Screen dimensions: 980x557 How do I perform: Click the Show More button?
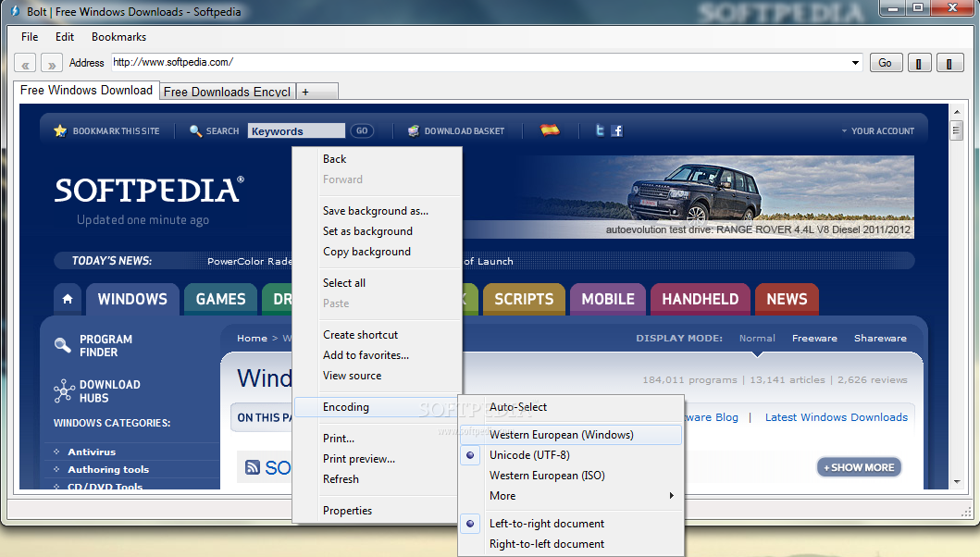(859, 467)
